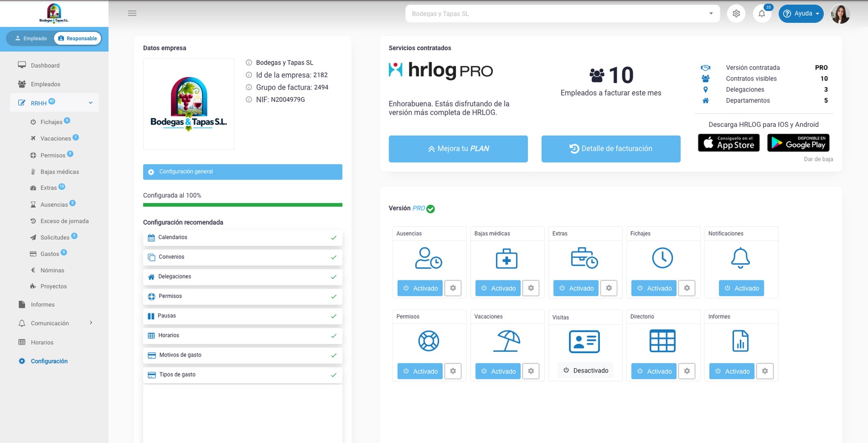Image resolution: width=868 pixels, height=443 pixels.
Task: Click the Google Play download badge
Action: [798, 143]
